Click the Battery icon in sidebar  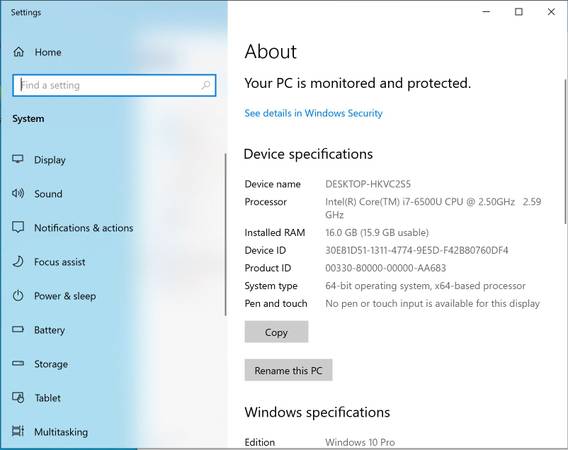(x=18, y=329)
